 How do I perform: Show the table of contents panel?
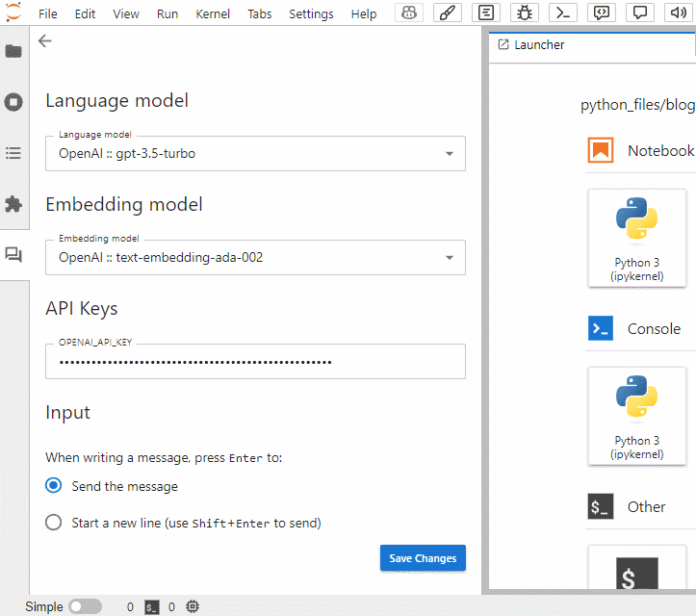[x=13, y=153]
